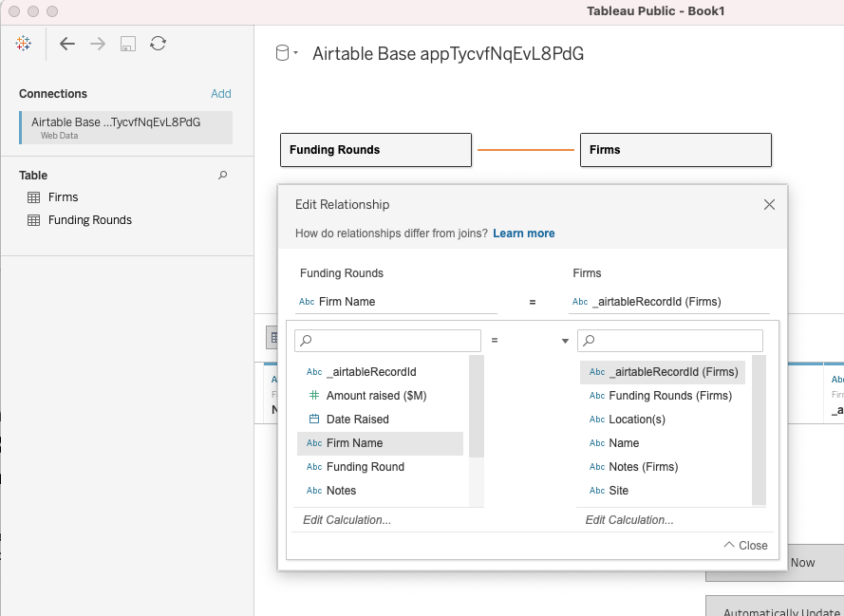Image resolution: width=844 pixels, height=616 pixels.
Task: Choose Notes field in left list
Action: [x=380, y=491]
